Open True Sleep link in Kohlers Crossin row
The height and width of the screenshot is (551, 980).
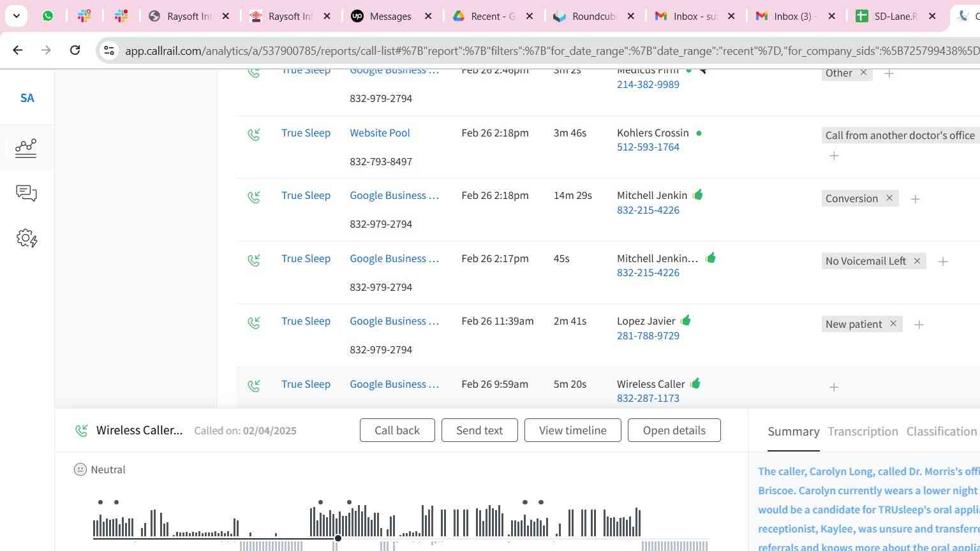tap(306, 133)
